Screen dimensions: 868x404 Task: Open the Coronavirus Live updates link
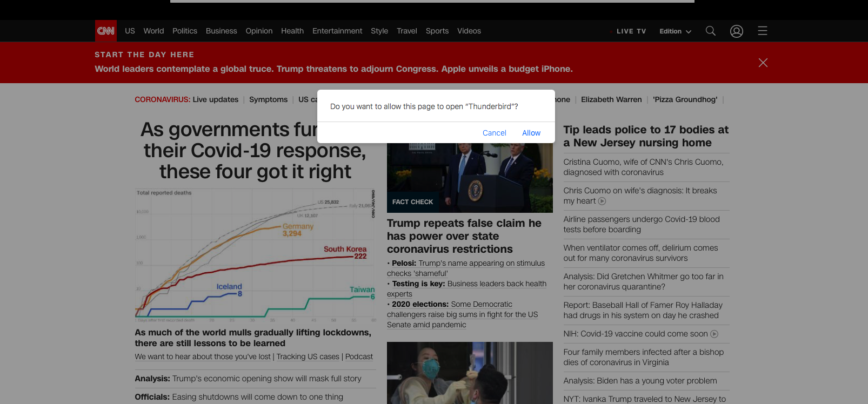[216, 99]
